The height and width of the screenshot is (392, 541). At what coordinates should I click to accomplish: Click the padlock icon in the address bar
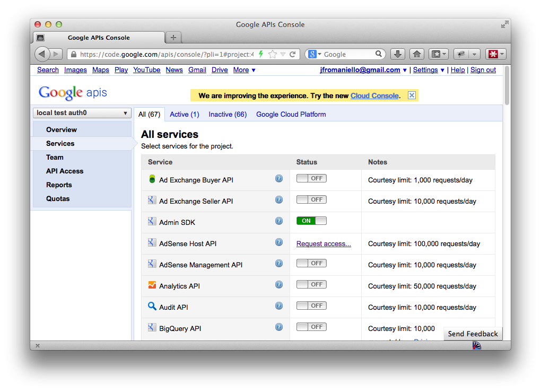74,54
